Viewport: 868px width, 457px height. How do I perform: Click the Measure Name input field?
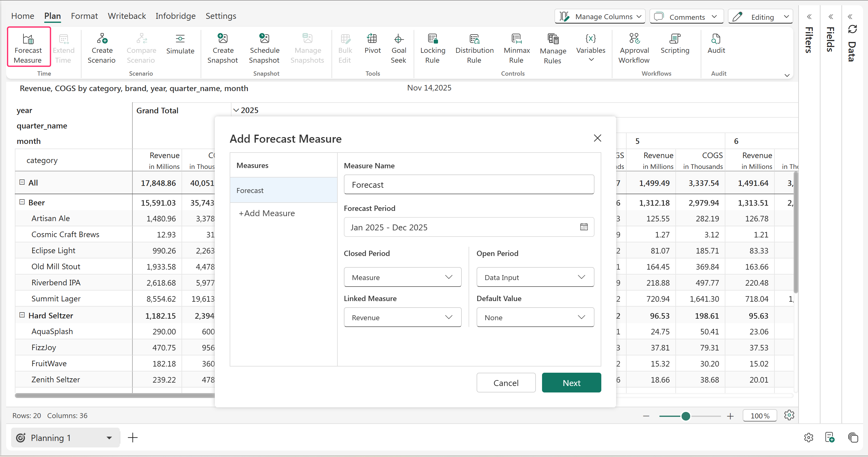tap(468, 184)
